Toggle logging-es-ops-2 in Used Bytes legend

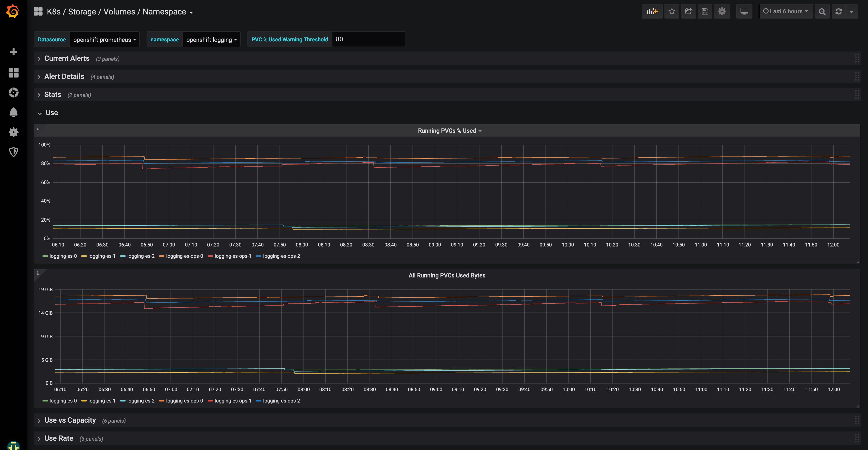click(x=281, y=401)
